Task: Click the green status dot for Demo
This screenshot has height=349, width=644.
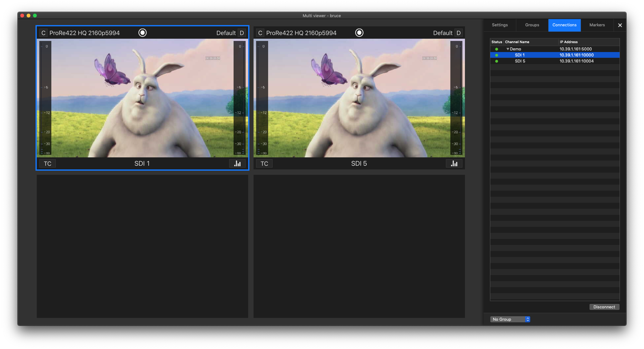Action: (x=497, y=49)
